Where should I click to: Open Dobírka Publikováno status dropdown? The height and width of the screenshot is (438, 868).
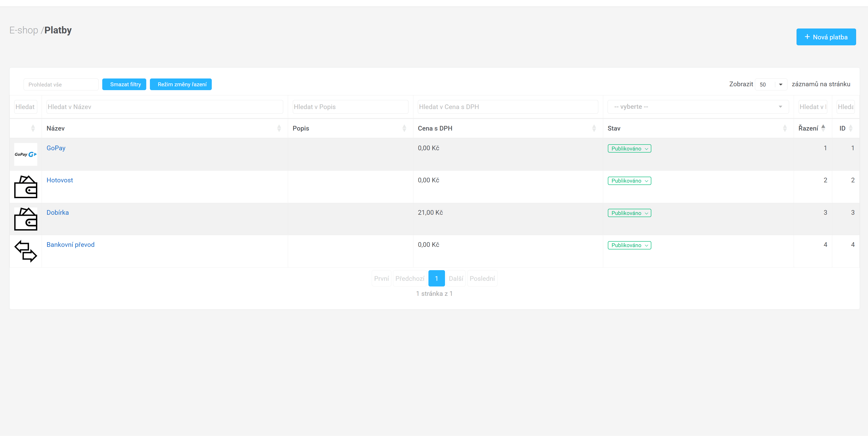coord(629,213)
